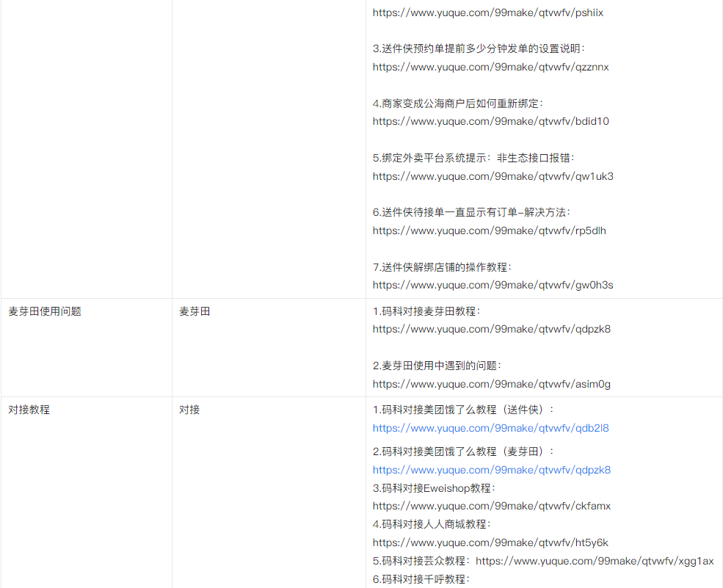Click text 5.码科对接芸众教程
The width and height of the screenshot is (723, 588).
(421, 562)
